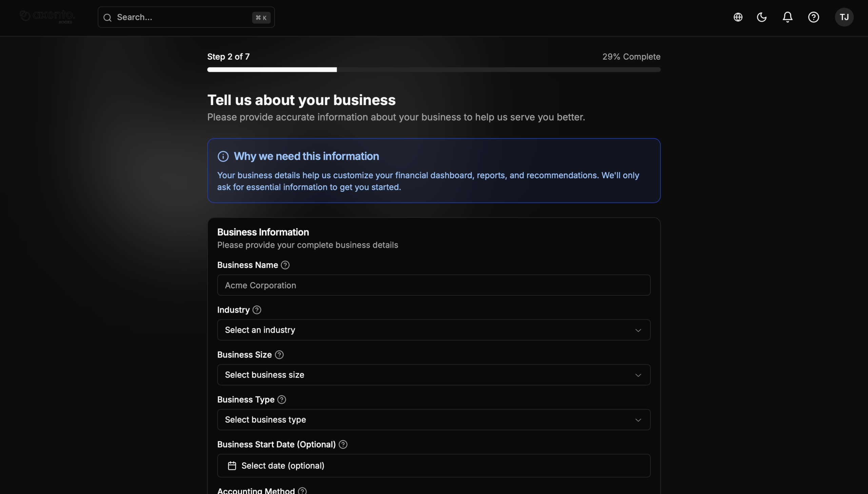The height and width of the screenshot is (494, 868).
Task: Click the info icon beside Why we need this information
Action: (223, 157)
